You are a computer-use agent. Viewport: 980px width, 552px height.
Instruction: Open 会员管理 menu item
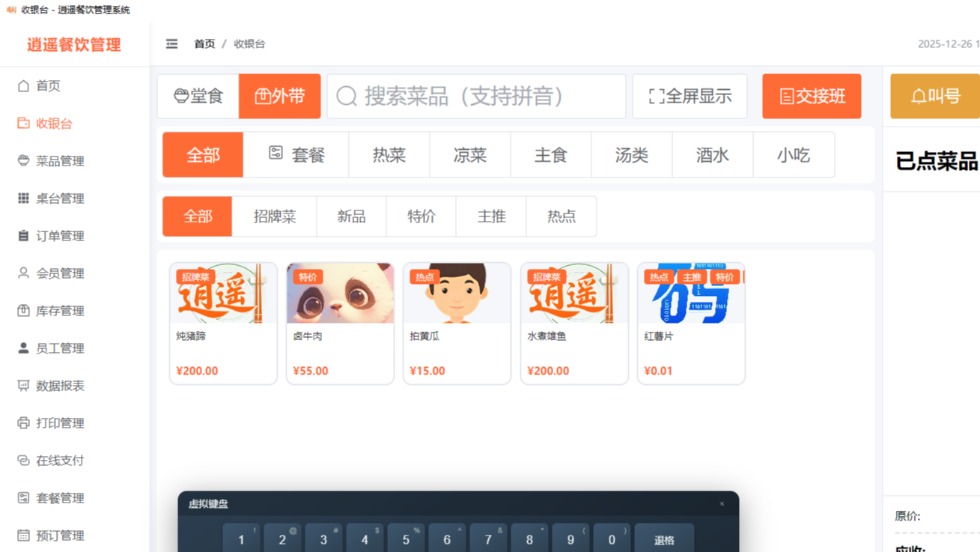pos(75,273)
